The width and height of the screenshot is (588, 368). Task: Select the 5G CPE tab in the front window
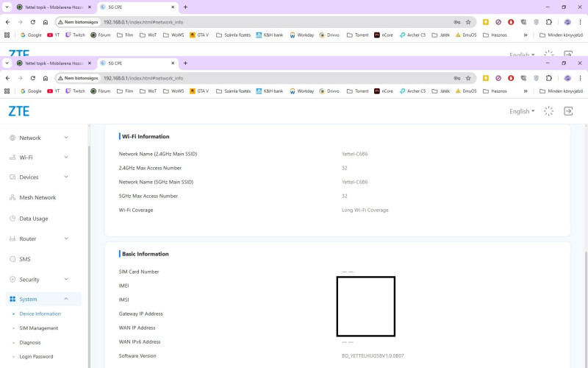[x=137, y=63]
